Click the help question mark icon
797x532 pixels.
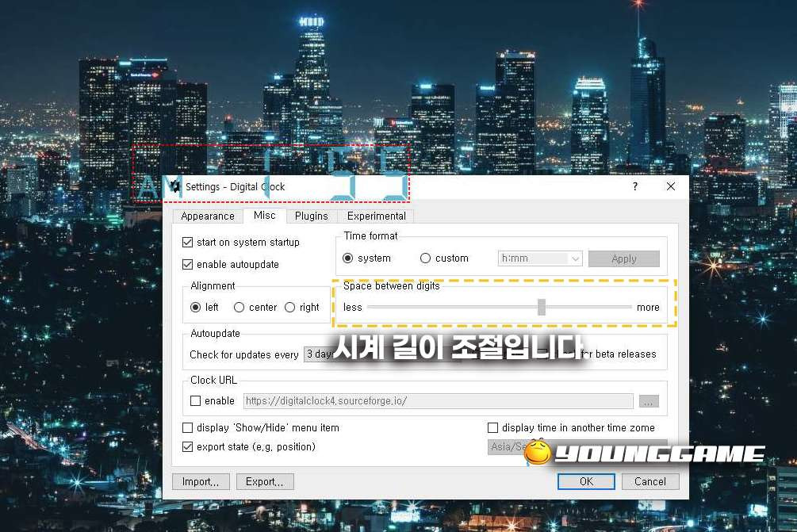click(634, 186)
